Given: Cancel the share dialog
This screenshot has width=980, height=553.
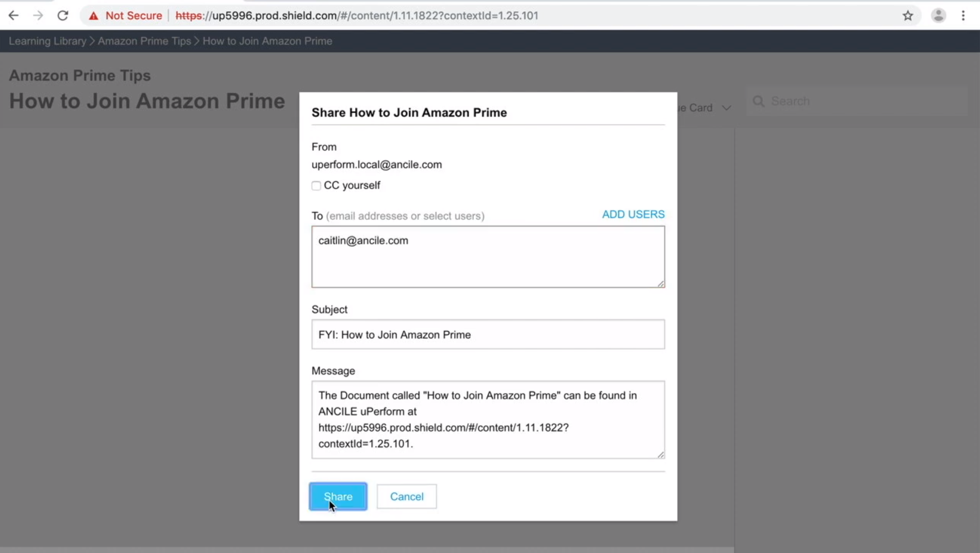Looking at the screenshot, I should pyautogui.click(x=407, y=497).
